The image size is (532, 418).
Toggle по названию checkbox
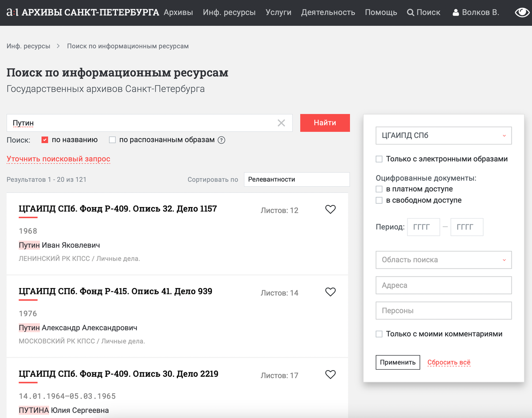tap(44, 140)
